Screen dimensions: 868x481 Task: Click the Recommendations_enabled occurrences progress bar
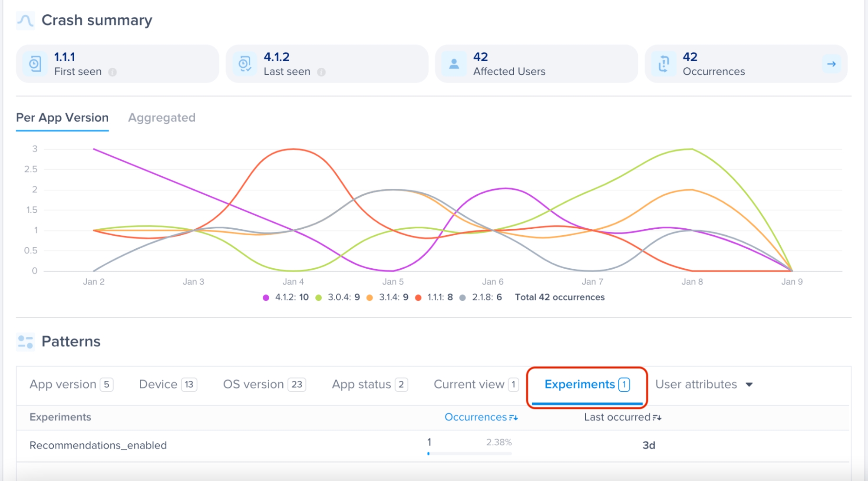[469, 453]
